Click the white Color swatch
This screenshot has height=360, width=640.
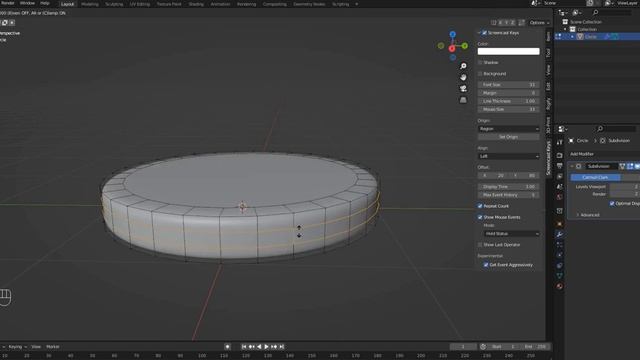click(x=509, y=51)
